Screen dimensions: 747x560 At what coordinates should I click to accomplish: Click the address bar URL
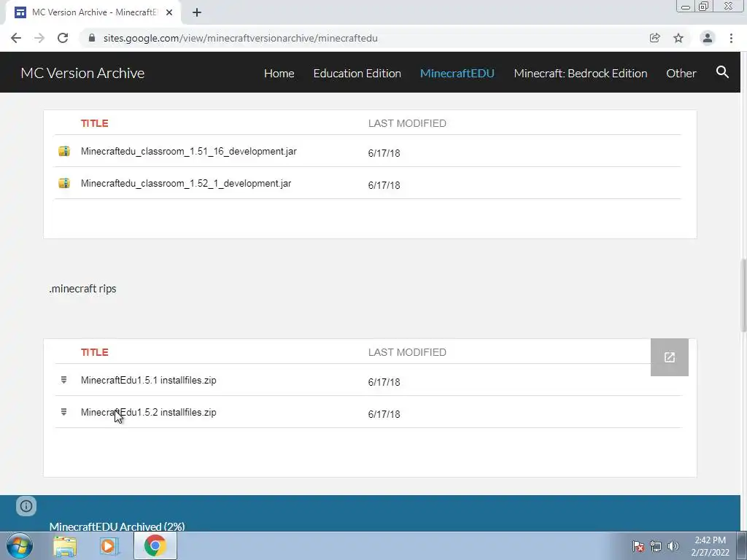[x=241, y=38]
